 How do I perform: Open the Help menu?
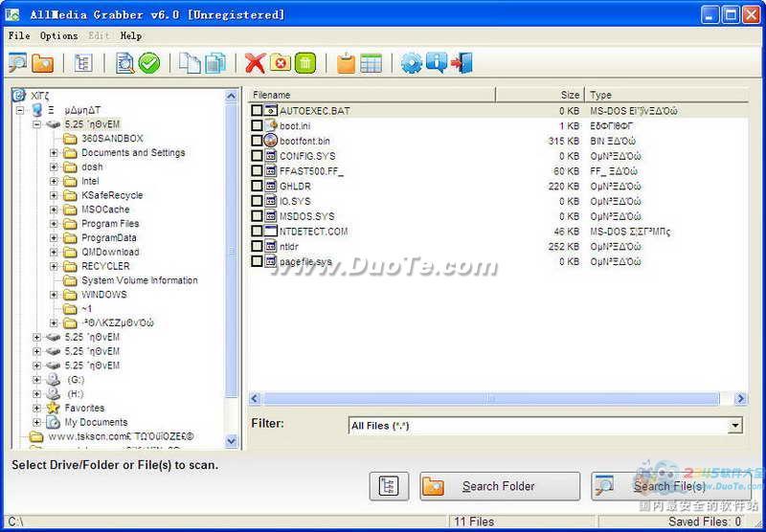(131, 35)
